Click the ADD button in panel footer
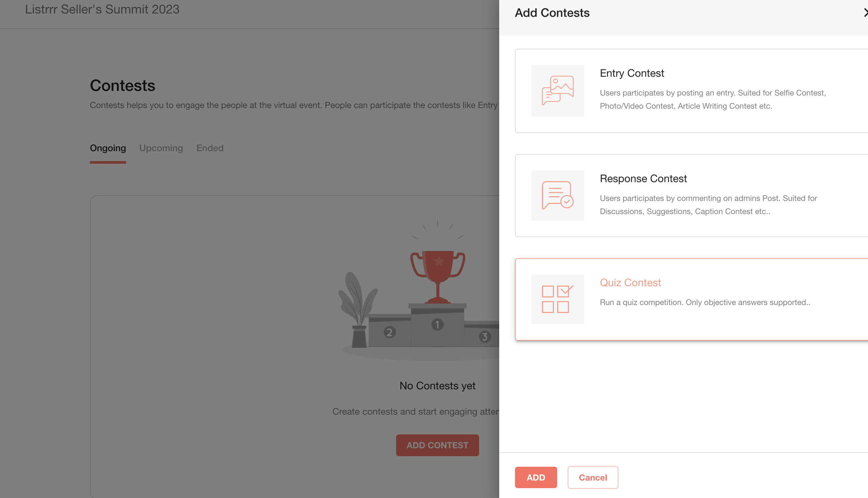This screenshot has width=868, height=498. click(x=536, y=477)
